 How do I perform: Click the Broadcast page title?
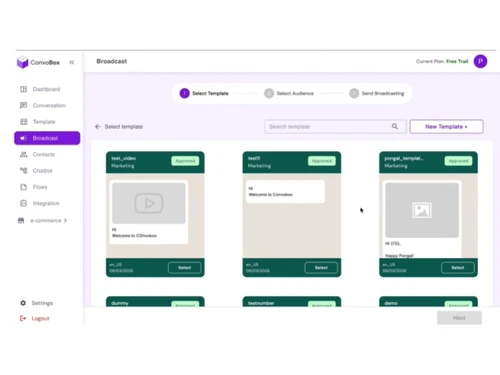(x=112, y=61)
